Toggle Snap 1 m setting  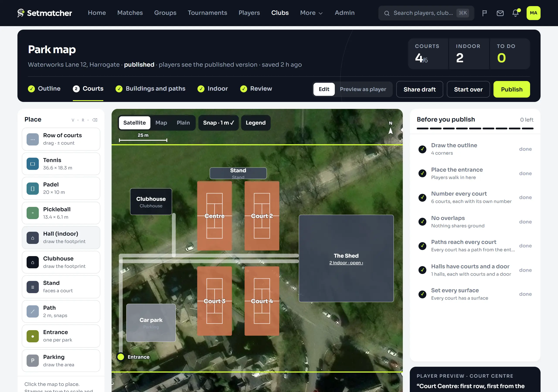click(218, 123)
